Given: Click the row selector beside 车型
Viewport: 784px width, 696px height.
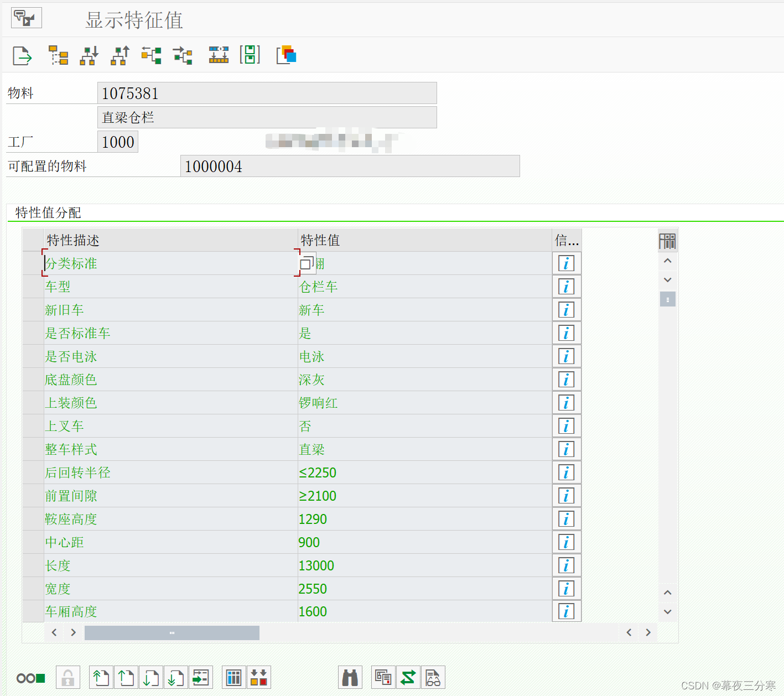Looking at the screenshot, I should pos(33,287).
